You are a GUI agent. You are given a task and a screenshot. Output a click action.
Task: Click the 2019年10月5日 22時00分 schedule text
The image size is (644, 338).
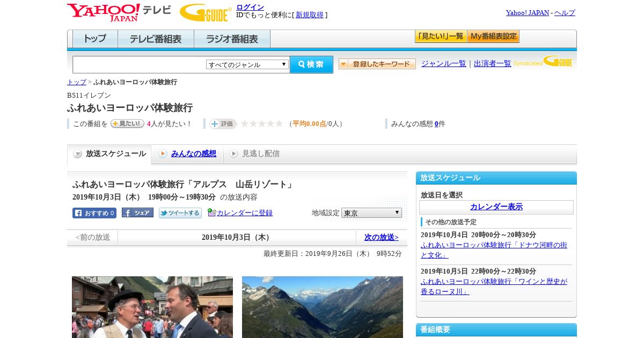(x=478, y=271)
